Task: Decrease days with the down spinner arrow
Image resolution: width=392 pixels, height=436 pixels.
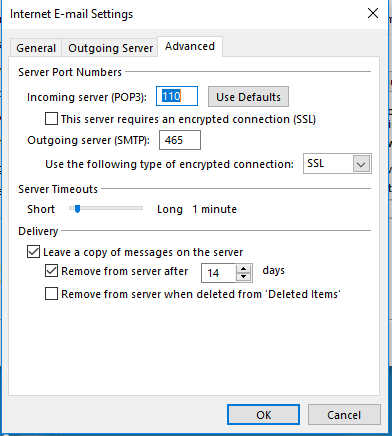Action: point(244,277)
